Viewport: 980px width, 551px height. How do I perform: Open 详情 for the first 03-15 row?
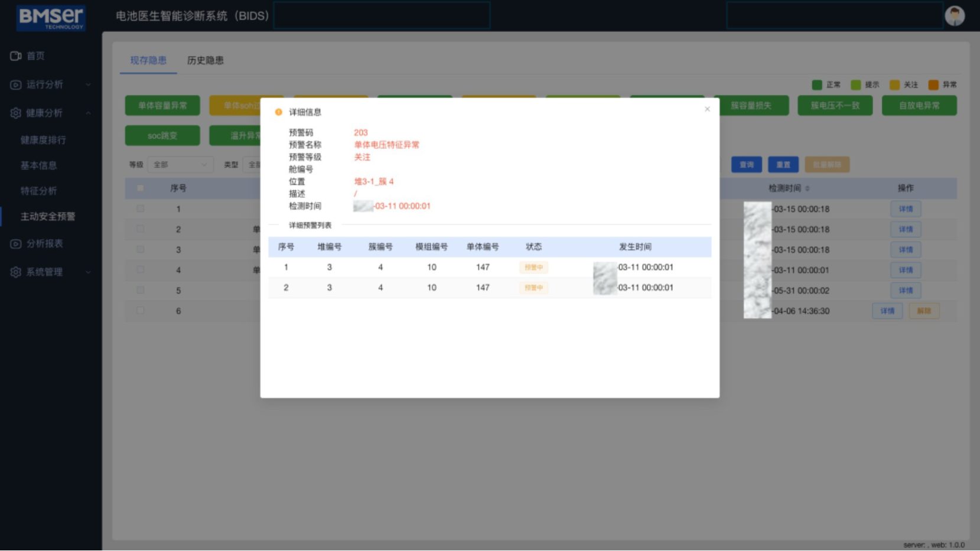click(906, 209)
